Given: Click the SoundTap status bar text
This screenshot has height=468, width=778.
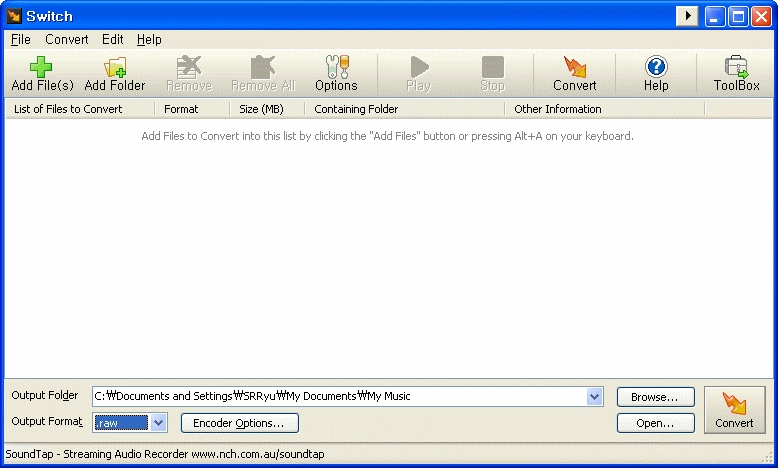Looking at the screenshot, I should 165,454.
